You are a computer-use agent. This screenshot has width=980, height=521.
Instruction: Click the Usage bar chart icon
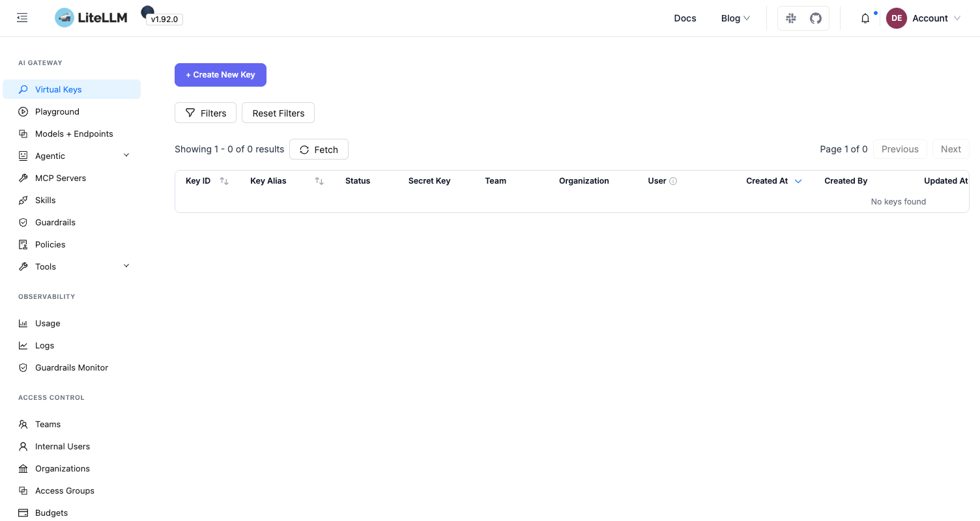coord(23,324)
